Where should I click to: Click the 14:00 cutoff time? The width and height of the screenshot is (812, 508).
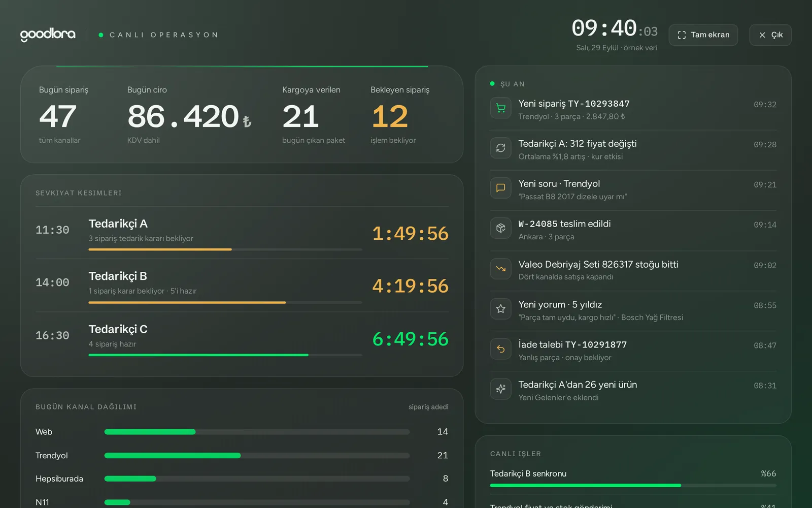coord(52,282)
